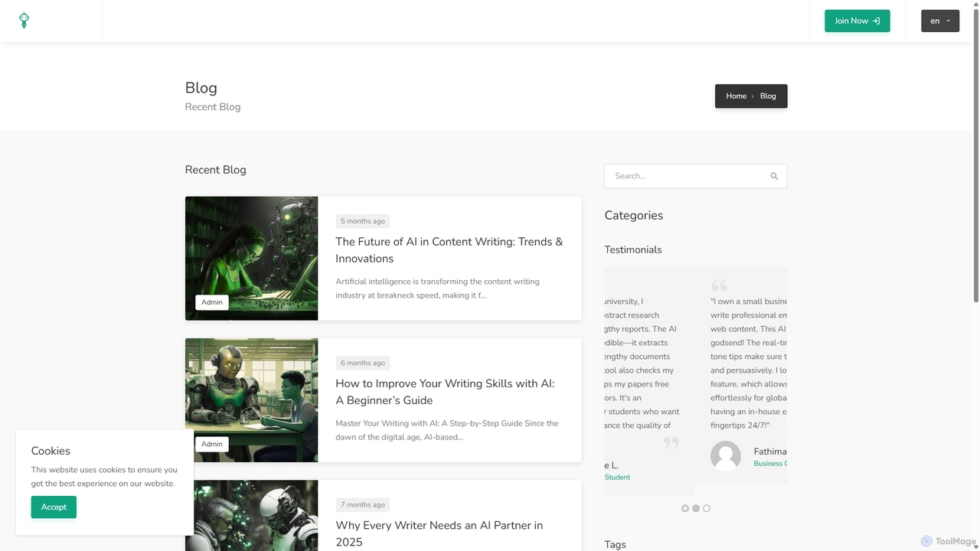Click the 7 months ago date tag
The image size is (980, 551).
[363, 505]
